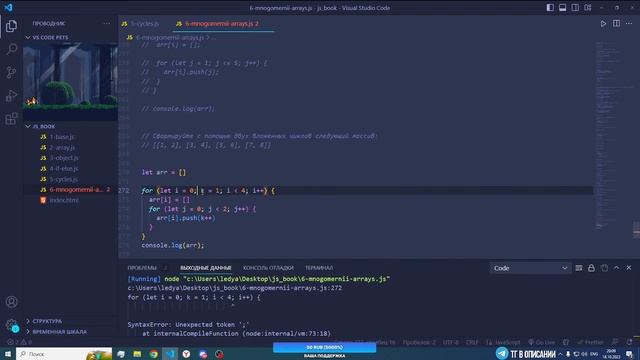Viewport: 640px width, 360px height.
Task: Open 2-array.js in the explorer
Action: point(62,147)
